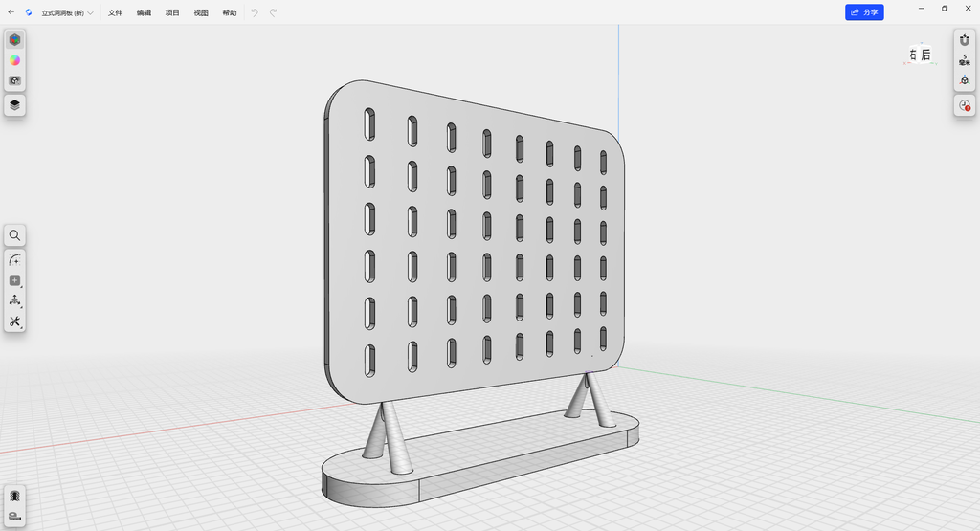Open the rainbow color visualization mode
The image size is (980, 531).
tap(15, 60)
